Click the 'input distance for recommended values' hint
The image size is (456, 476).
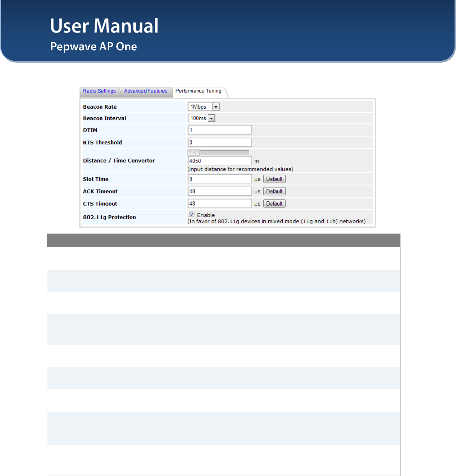click(x=240, y=169)
